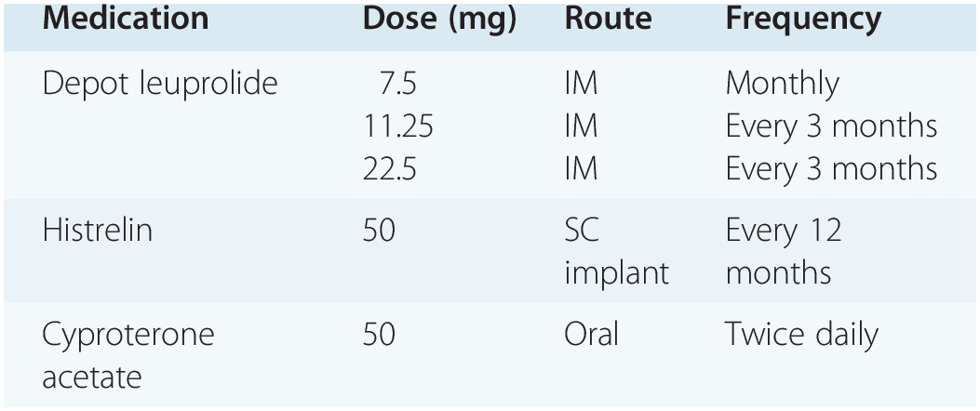This screenshot has width=980, height=411.
Task: Click the Cyproterone acetate dose of 50
Action: click(380, 335)
